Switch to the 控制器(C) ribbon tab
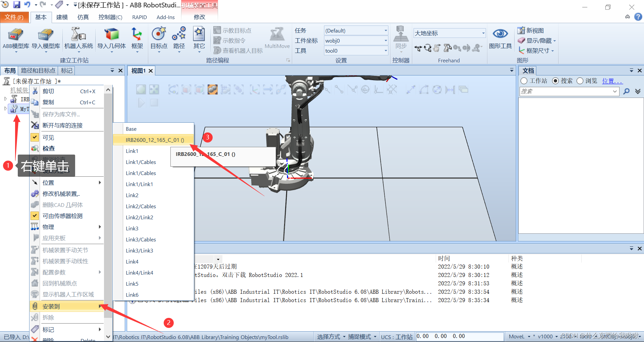644x342 pixels. coord(110,17)
